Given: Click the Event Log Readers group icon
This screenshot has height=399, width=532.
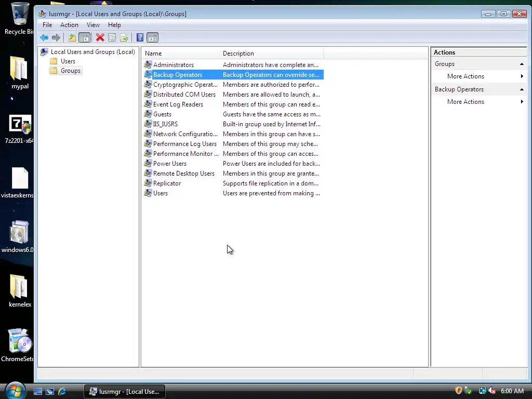Looking at the screenshot, I should point(148,104).
